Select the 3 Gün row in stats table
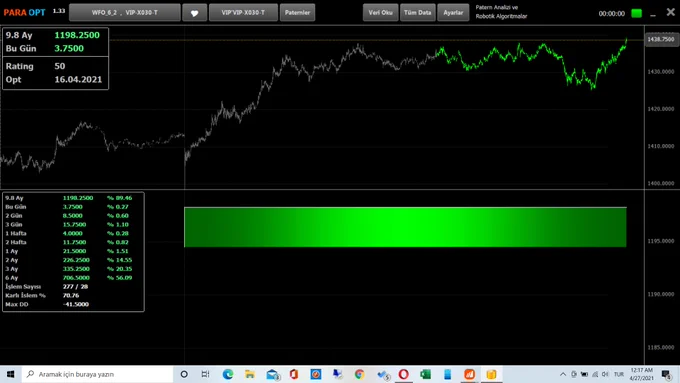The width and height of the screenshot is (680, 383). pyautogui.click(x=69, y=225)
